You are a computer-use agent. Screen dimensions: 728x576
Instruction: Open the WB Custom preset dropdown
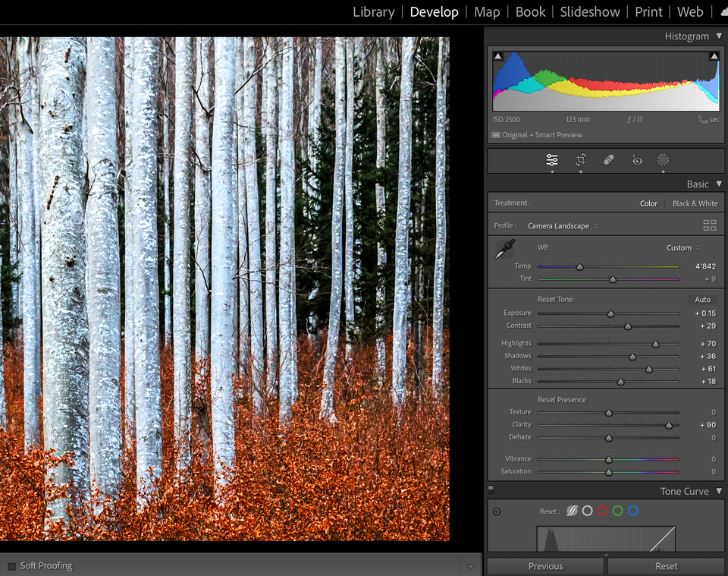(x=682, y=247)
